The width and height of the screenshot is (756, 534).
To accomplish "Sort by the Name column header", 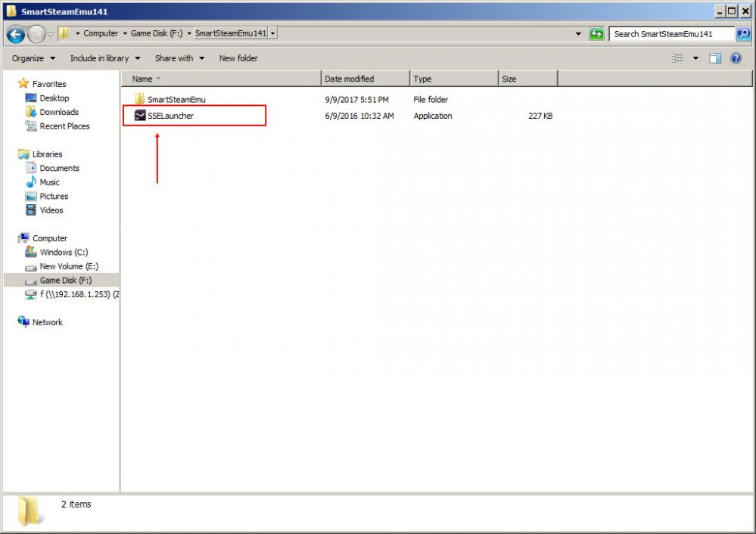I will point(221,79).
